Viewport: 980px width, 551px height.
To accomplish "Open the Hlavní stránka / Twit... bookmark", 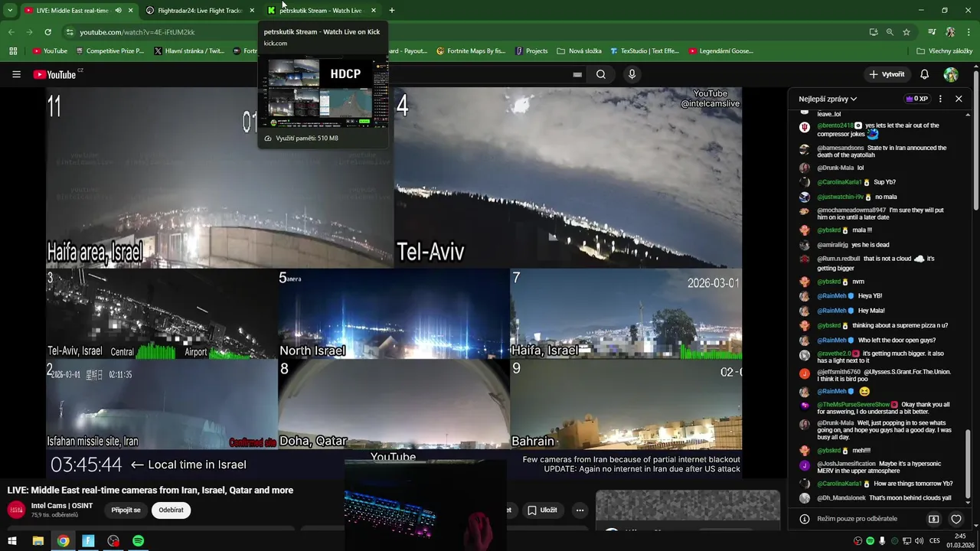I will coord(189,51).
